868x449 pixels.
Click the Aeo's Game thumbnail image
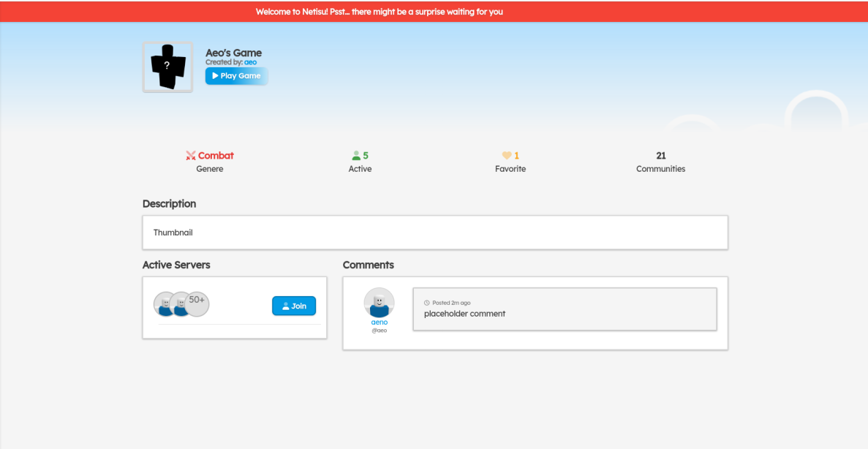point(167,67)
